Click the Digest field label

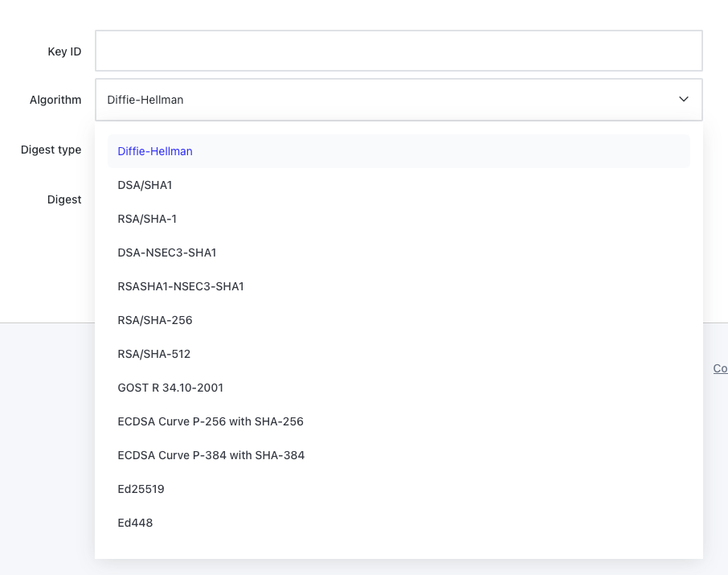pyautogui.click(x=64, y=199)
